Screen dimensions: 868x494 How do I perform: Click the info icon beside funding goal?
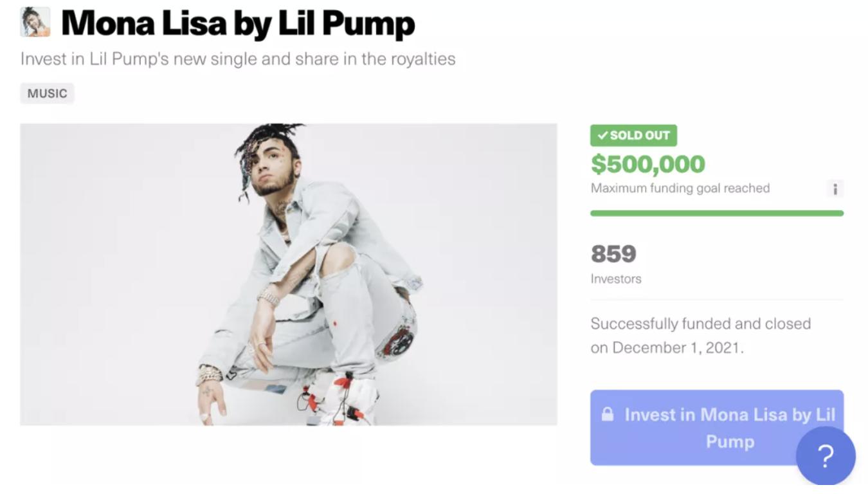coord(835,188)
